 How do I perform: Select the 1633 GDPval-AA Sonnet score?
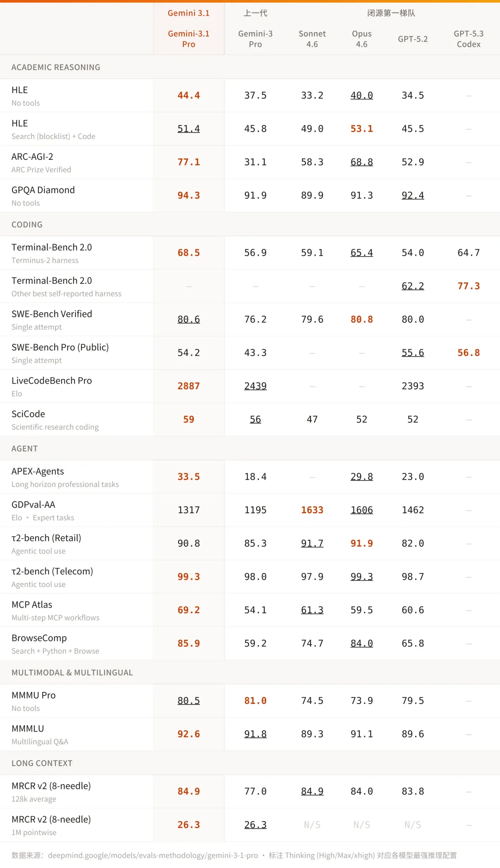tap(312, 510)
